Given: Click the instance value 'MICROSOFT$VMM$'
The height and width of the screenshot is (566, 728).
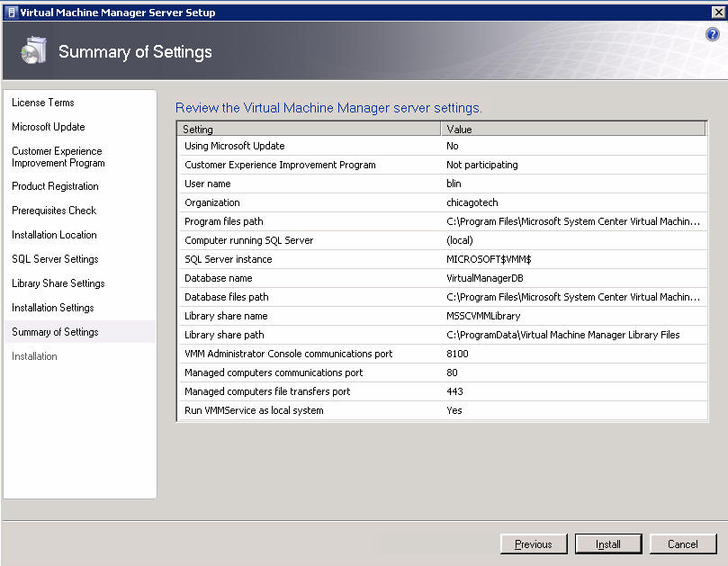Looking at the screenshot, I should pos(489,259).
